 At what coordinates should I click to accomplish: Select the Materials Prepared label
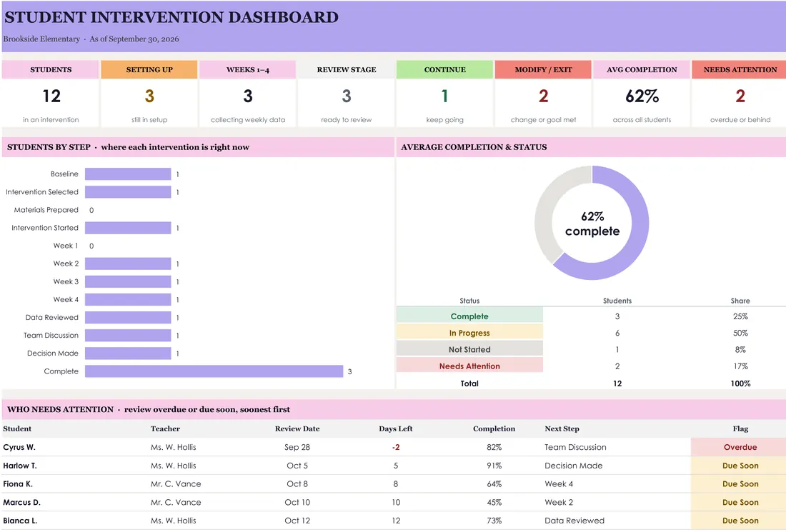[x=46, y=210]
